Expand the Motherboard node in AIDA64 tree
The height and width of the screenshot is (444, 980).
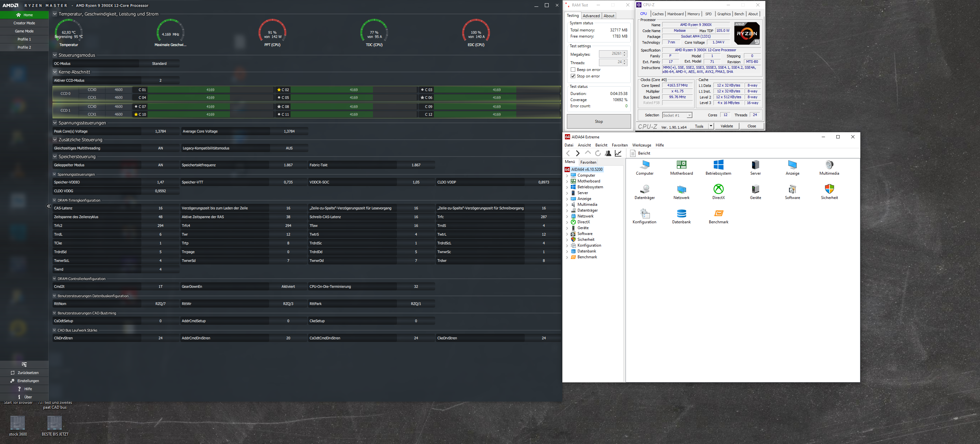567,181
